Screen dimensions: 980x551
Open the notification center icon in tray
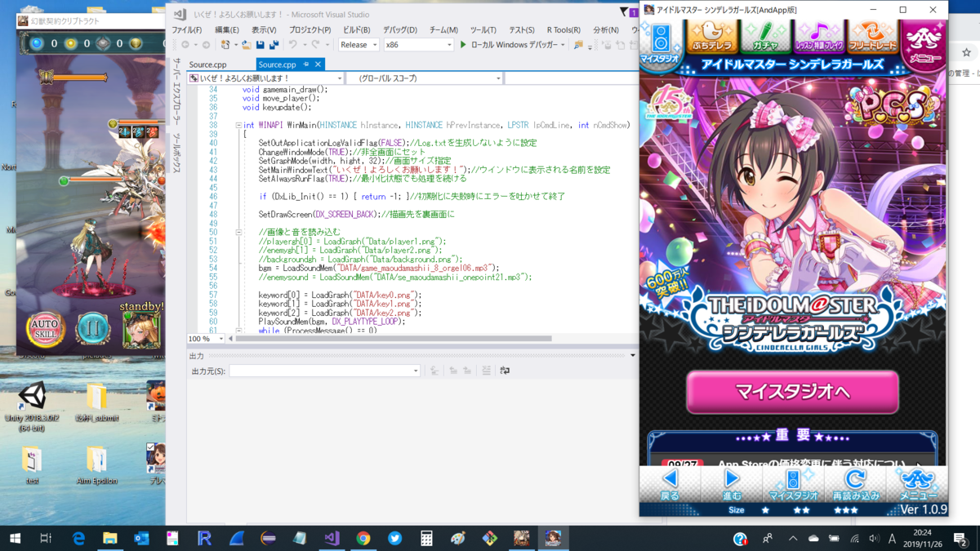pyautogui.click(x=961, y=538)
